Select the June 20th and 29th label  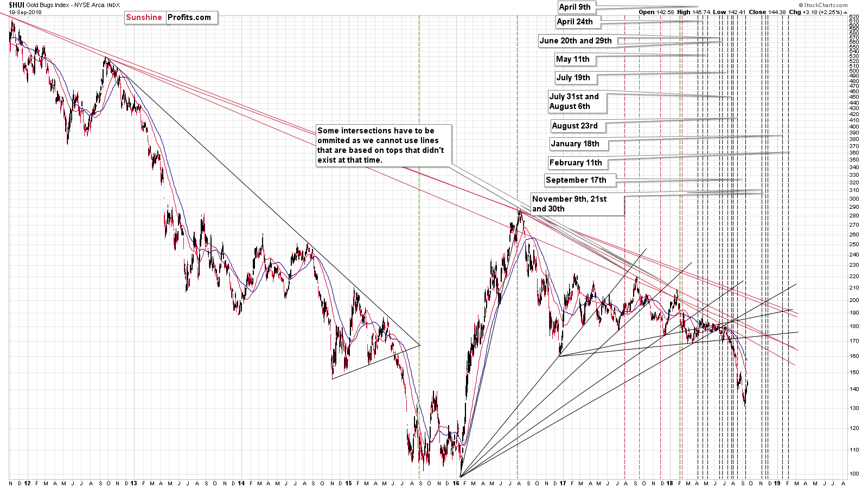pos(578,41)
